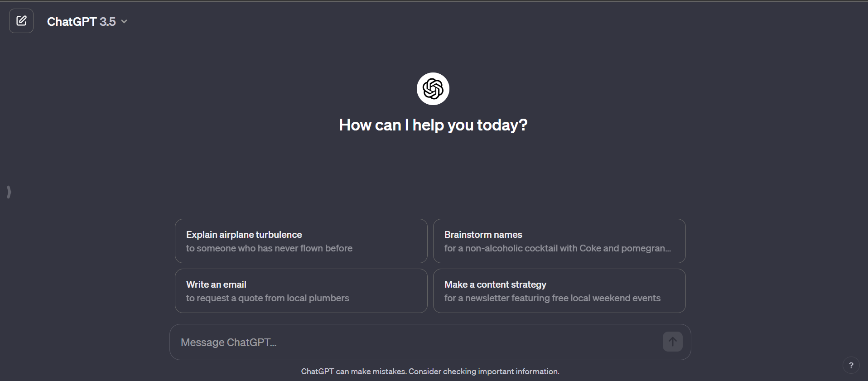The height and width of the screenshot is (381, 868).
Task: Expand the sidebar using the left-edge handle
Action: pyautogui.click(x=9, y=192)
